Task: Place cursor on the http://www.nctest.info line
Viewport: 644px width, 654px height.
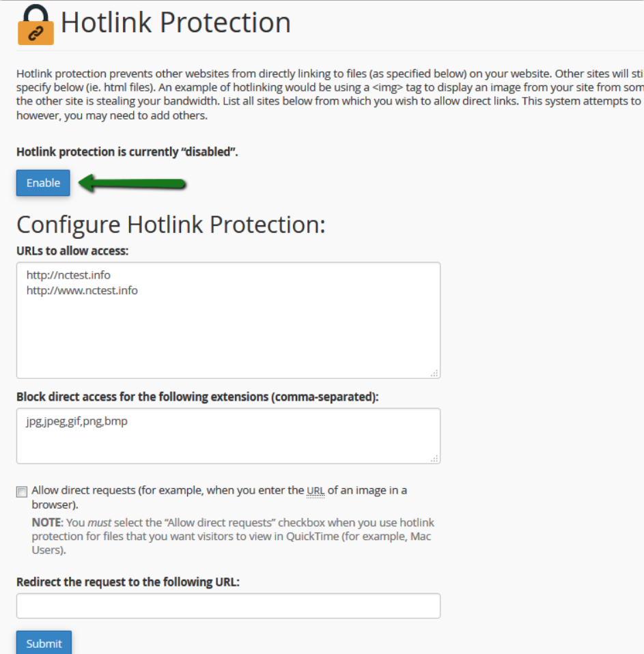Action: pyautogui.click(x=82, y=291)
